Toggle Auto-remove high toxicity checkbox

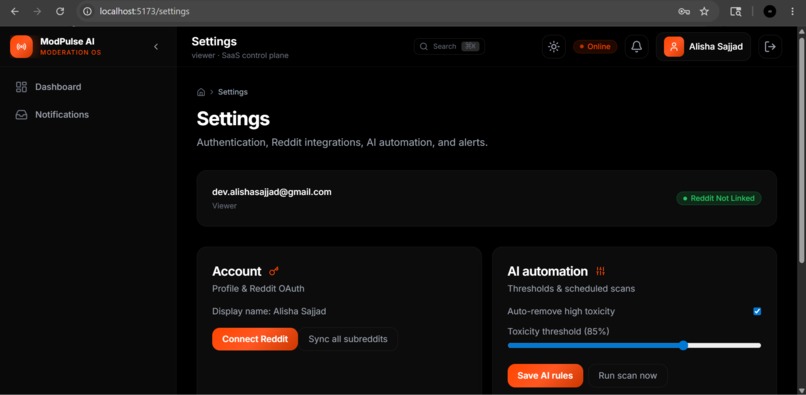click(757, 311)
